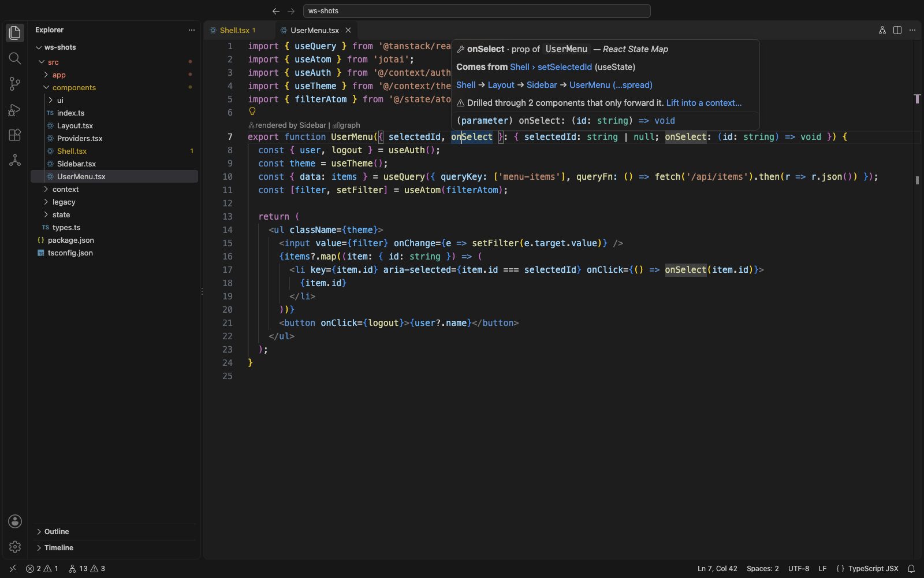
Task: Switch to the Shell.tsx tab
Action: coord(239,30)
